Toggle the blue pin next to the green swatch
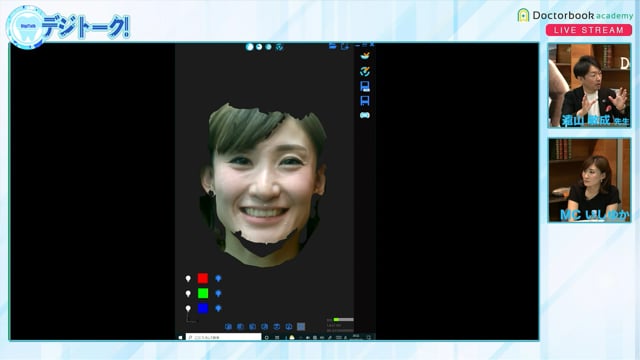Screen dimensions: 640x360 pyautogui.click(x=218, y=293)
